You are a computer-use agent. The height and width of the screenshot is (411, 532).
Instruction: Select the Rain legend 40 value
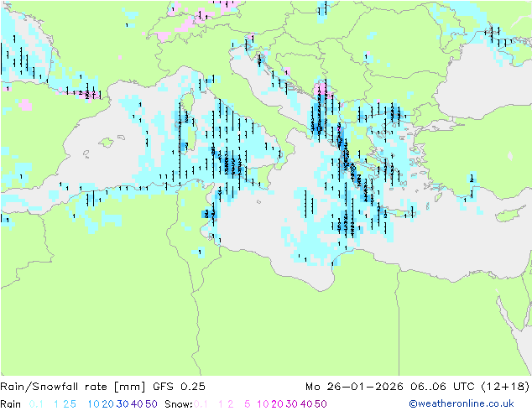pos(137,404)
